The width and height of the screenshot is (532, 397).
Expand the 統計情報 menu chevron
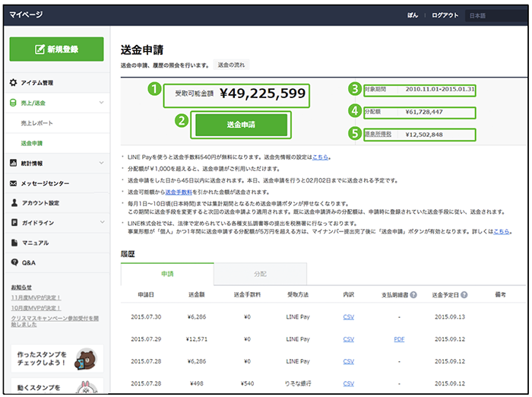coord(101,163)
